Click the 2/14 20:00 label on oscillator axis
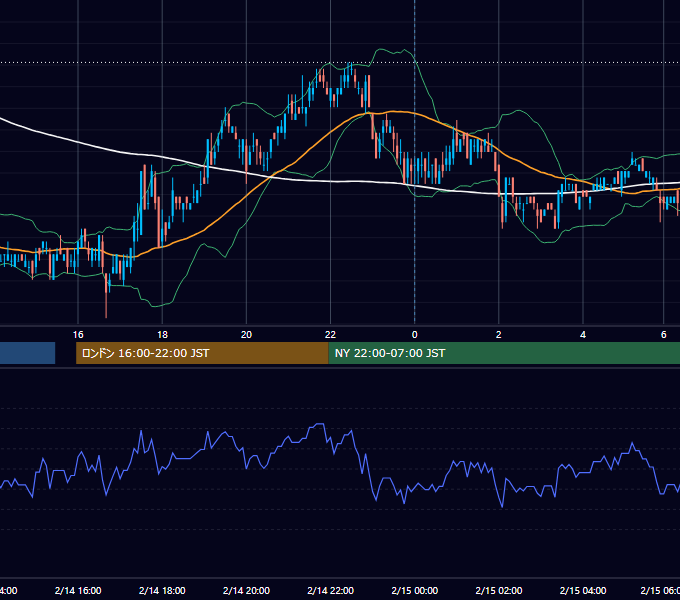The width and height of the screenshot is (680, 600). point(246,590)
